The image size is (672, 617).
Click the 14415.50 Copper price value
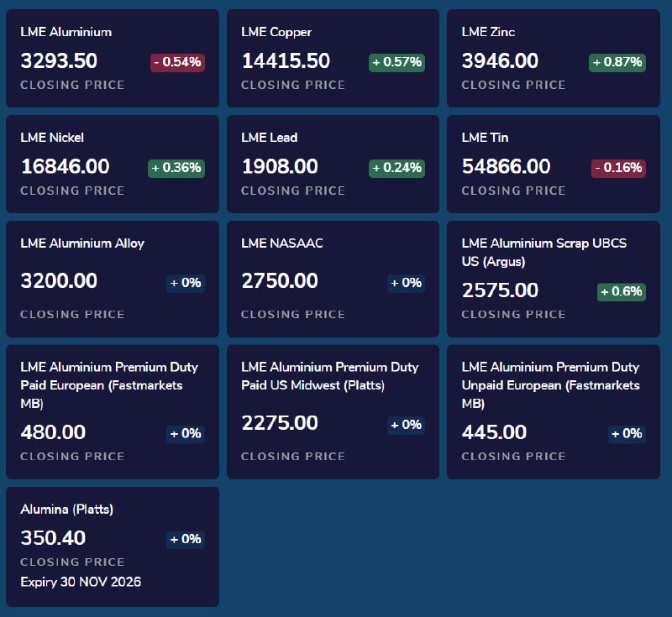286,60
